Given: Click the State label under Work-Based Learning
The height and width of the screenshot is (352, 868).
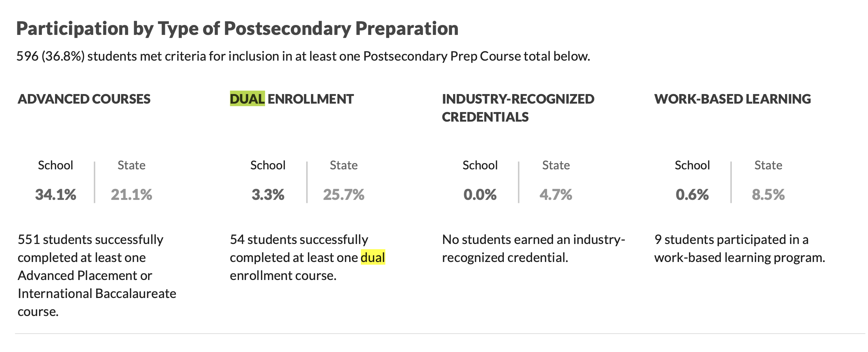Looking at the screenshot, I should 768,165.
